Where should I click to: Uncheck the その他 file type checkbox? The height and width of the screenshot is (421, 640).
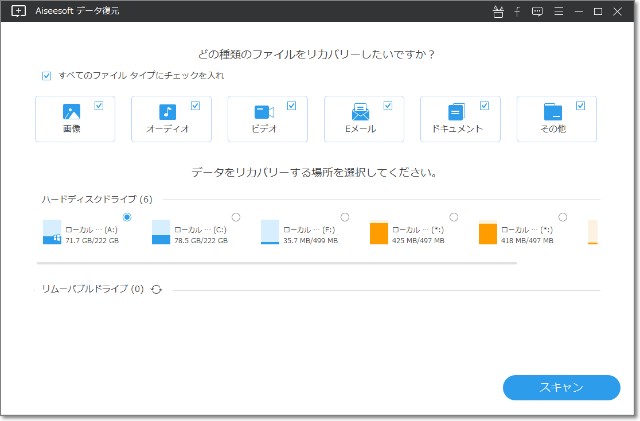point(581,105)
